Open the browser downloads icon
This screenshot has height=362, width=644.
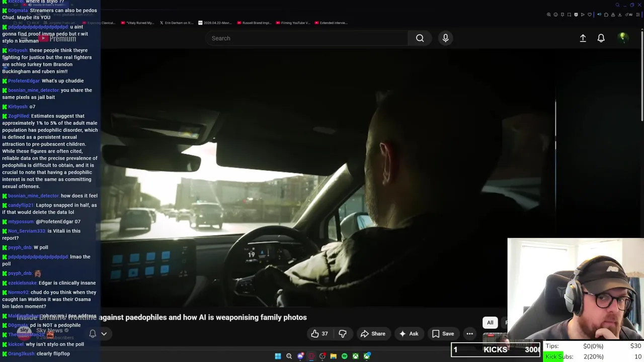[619, 15]
